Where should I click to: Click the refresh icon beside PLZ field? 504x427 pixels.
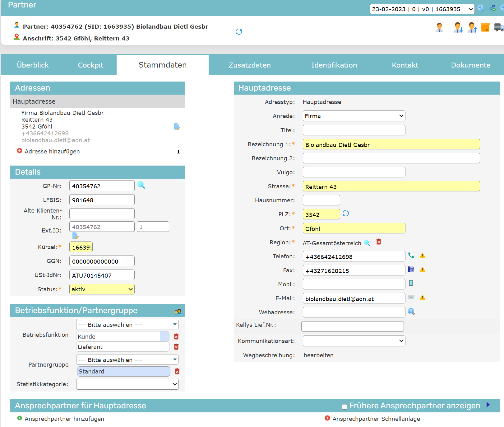click(345, 213)
